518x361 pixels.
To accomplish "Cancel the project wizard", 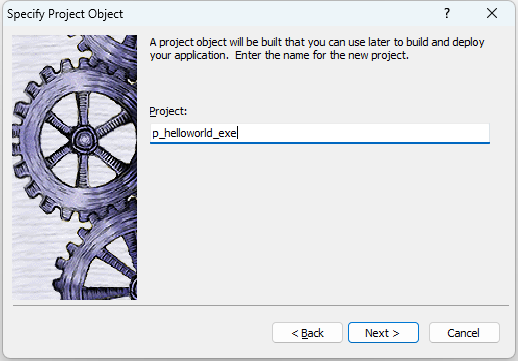I will click(464, 332).
